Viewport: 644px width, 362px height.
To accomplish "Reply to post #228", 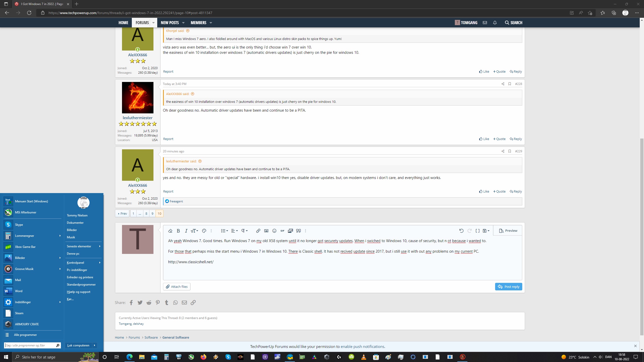I will [516, 139].
